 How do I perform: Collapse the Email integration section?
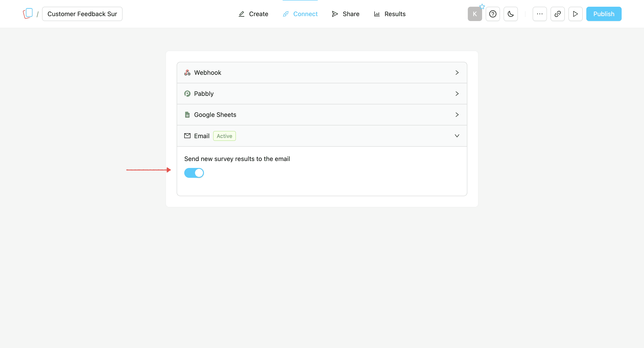[457, 136]
